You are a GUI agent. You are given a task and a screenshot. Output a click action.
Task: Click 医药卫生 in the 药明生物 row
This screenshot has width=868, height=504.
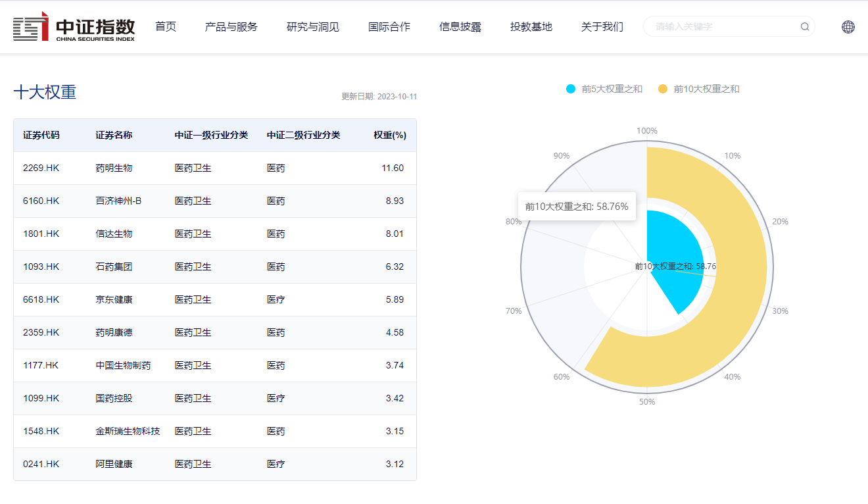click(x=193, y=168)
